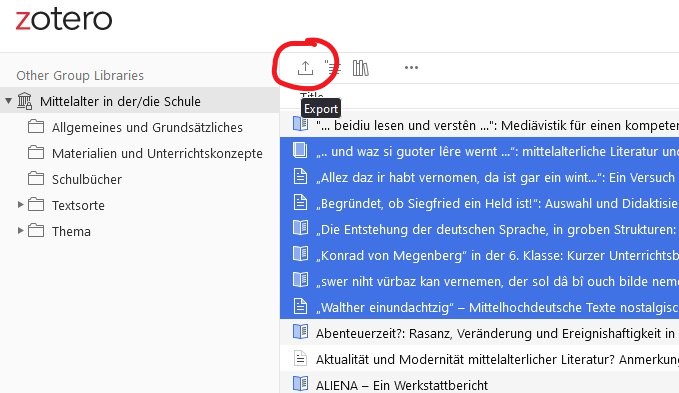Select the Aktualität und Modernität item row
The width and height of the screenshot is (679, 393).
[x=479, y=359]
